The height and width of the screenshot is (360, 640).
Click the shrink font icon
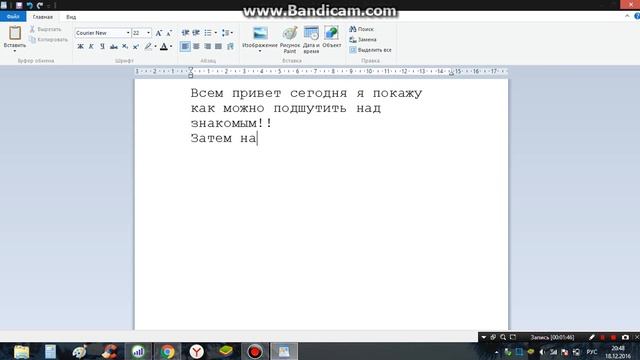(x=169, y=33)
